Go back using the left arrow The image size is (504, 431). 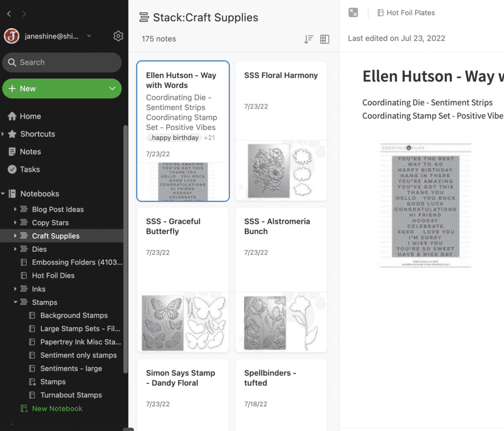(x=9, y=14)
